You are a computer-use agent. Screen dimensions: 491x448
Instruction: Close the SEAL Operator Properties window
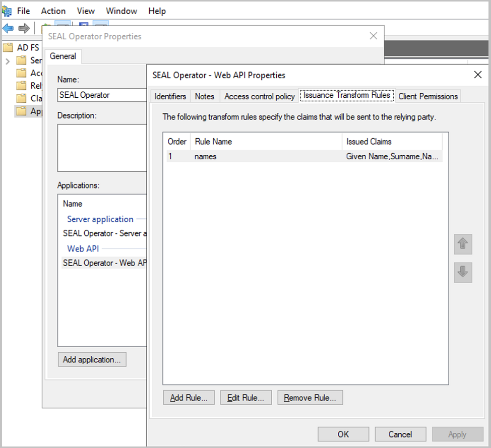click(x=373, y=36)
